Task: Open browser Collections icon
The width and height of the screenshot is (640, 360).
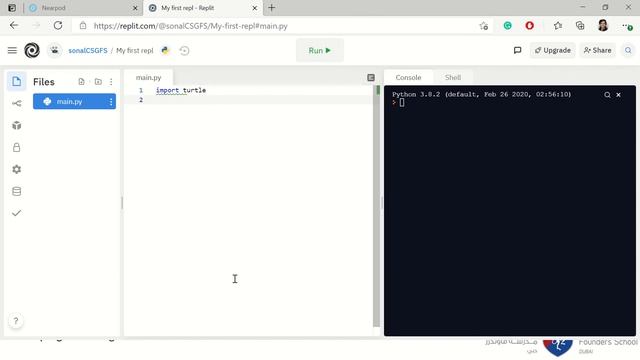Action: [x=580, y=26]
